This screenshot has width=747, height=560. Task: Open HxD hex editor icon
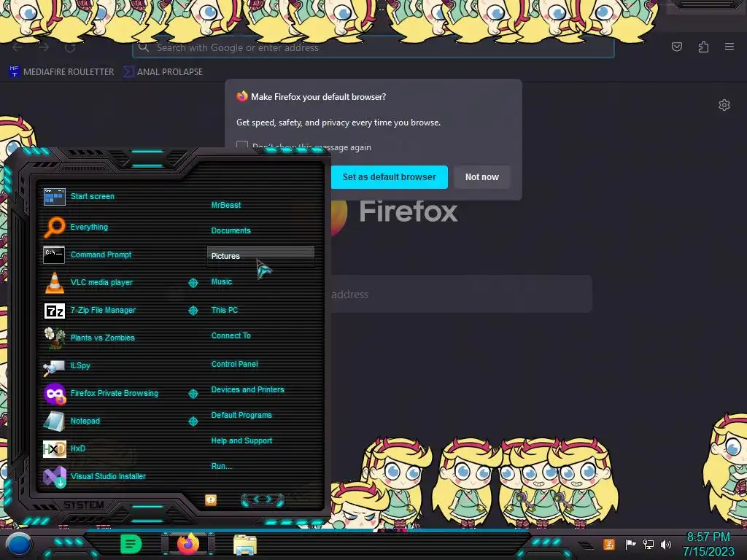point(54,448)
